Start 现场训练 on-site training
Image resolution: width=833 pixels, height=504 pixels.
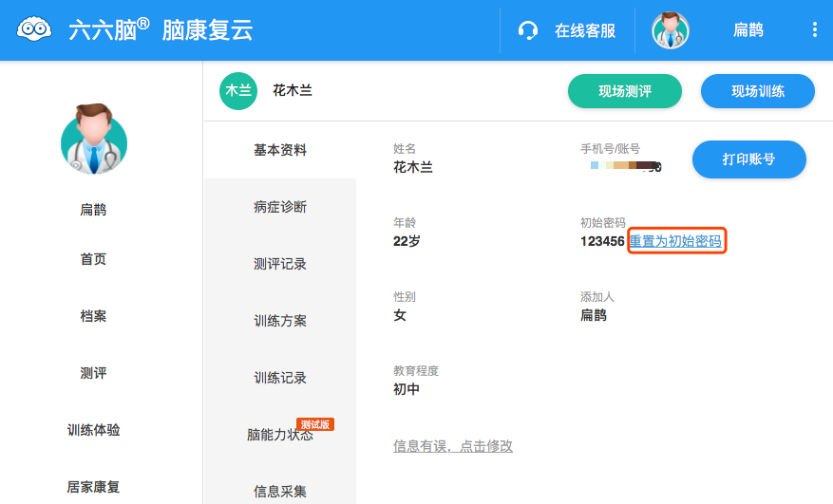click(x=757, y=91)
